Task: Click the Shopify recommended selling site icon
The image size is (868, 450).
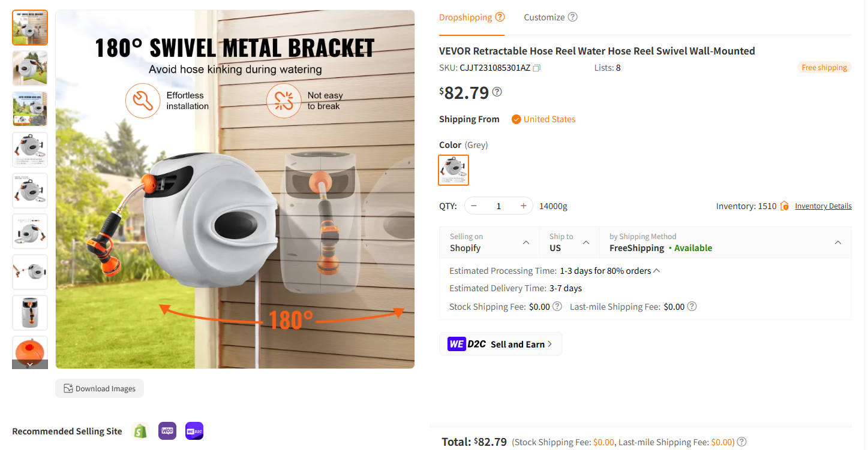Action: tap(140, 431)
